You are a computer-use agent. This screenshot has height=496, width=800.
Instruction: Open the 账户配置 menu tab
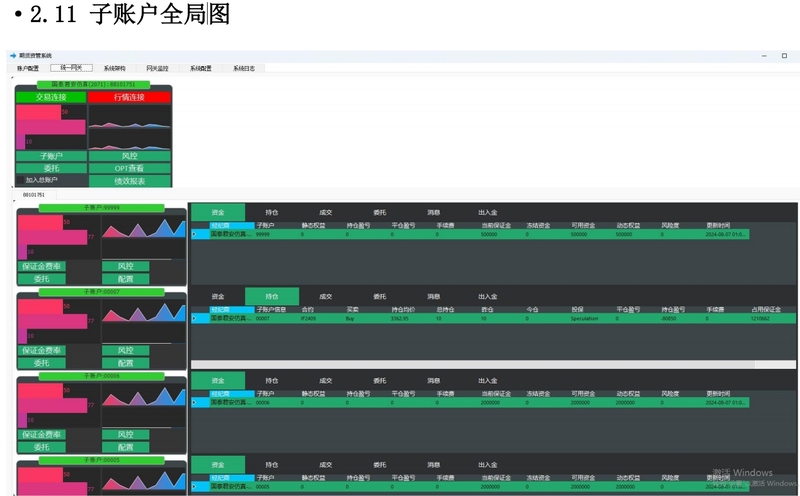pyautogui.click(x=28, y=68)
